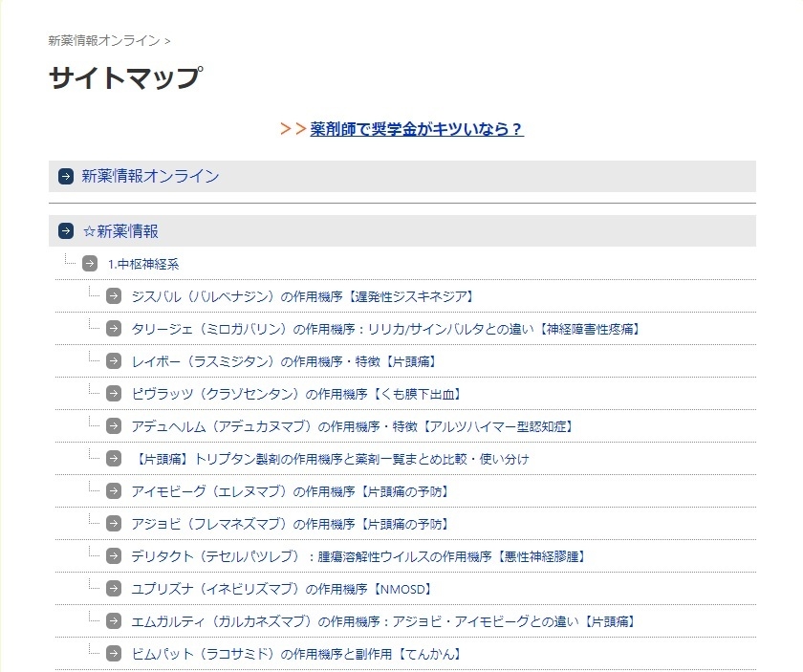Screen dimensions: 803x672
Task: Click the arrow icon beside 新薬情報オンライン header
Action: (x=65, y=176)
